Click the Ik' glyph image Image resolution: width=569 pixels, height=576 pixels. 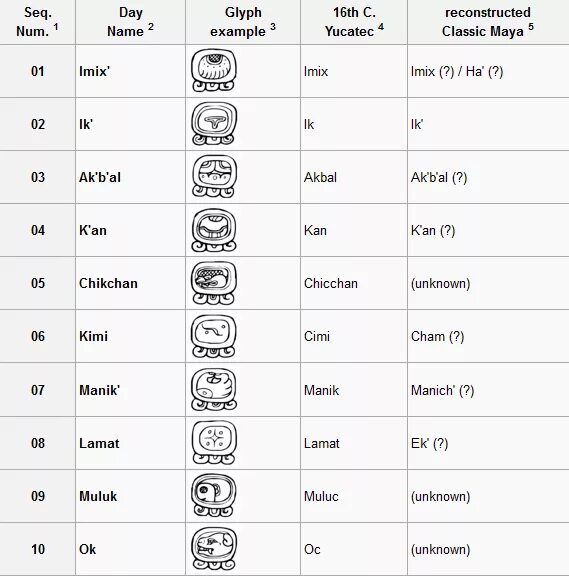[214, 124]
